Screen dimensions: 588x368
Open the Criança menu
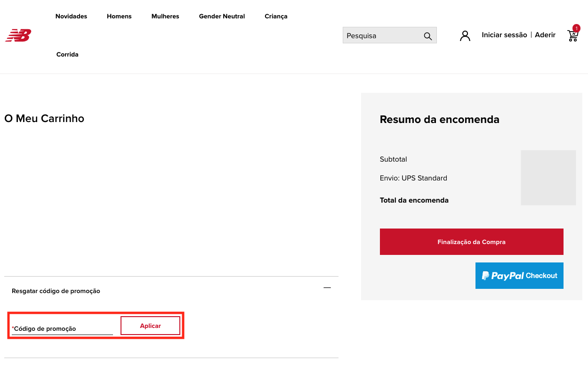[x=276, y=16]
